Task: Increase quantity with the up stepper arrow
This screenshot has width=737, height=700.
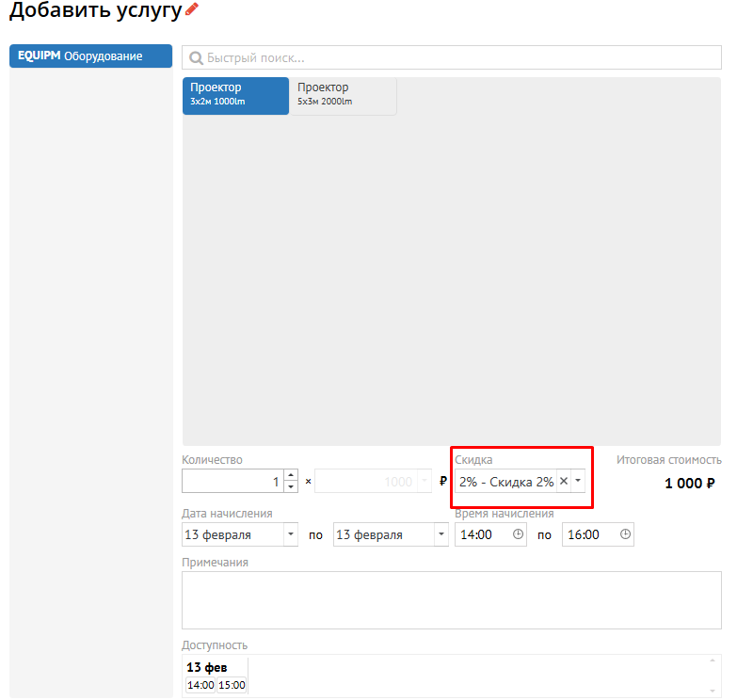Action: [x=291, y=475]
